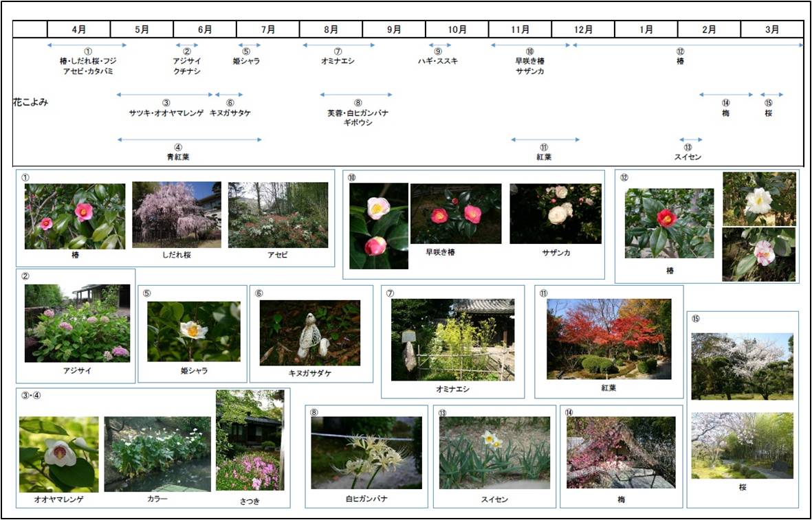The height and width of the screenshot is (520, 812).
Task: Open the スイセン daffodil photo
Action: point(494,452)
